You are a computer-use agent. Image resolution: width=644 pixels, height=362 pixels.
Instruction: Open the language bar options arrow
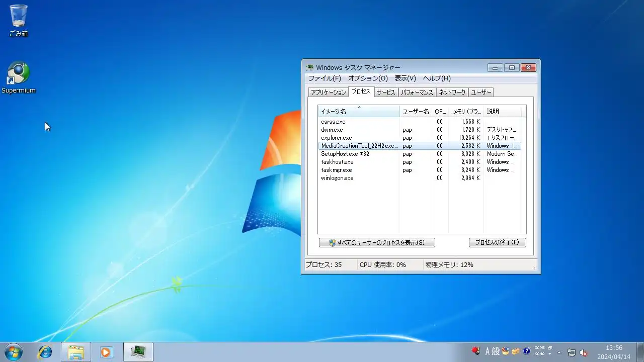pos(550,354)
